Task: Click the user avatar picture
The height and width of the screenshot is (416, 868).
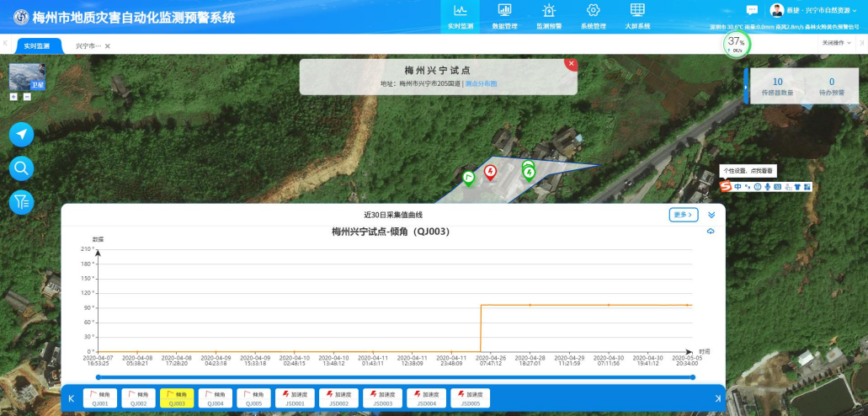Action: (777, 10)
